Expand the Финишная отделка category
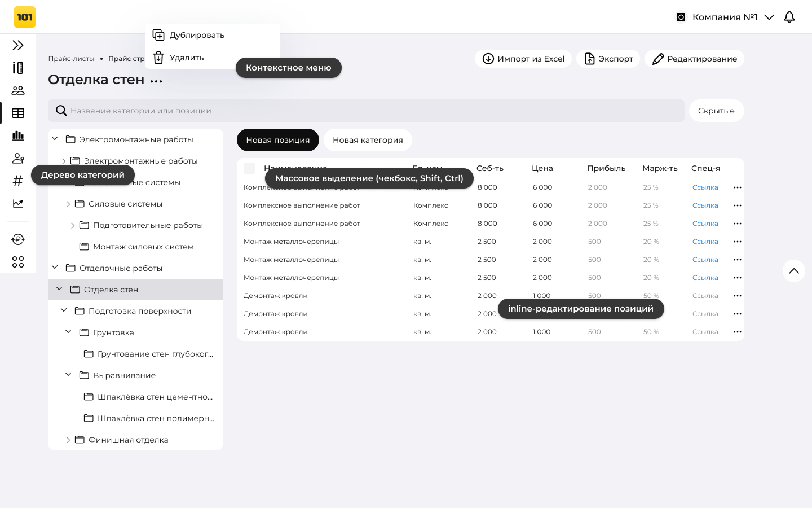812x508 pixels. [x=68, y=440]
